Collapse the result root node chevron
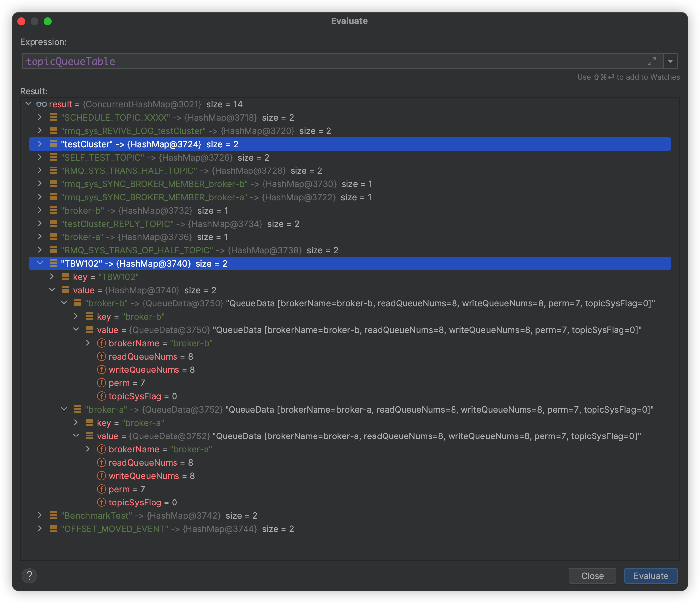This screenshot has height=603, width=700. (x=29, y=104)
